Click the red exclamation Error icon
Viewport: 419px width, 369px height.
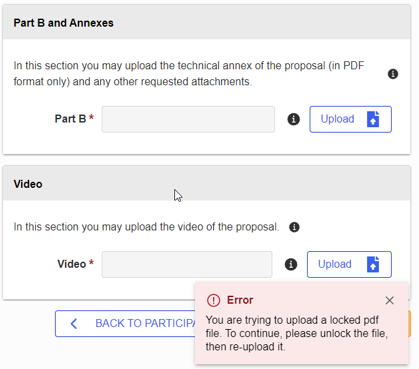(x=213, y=300)
